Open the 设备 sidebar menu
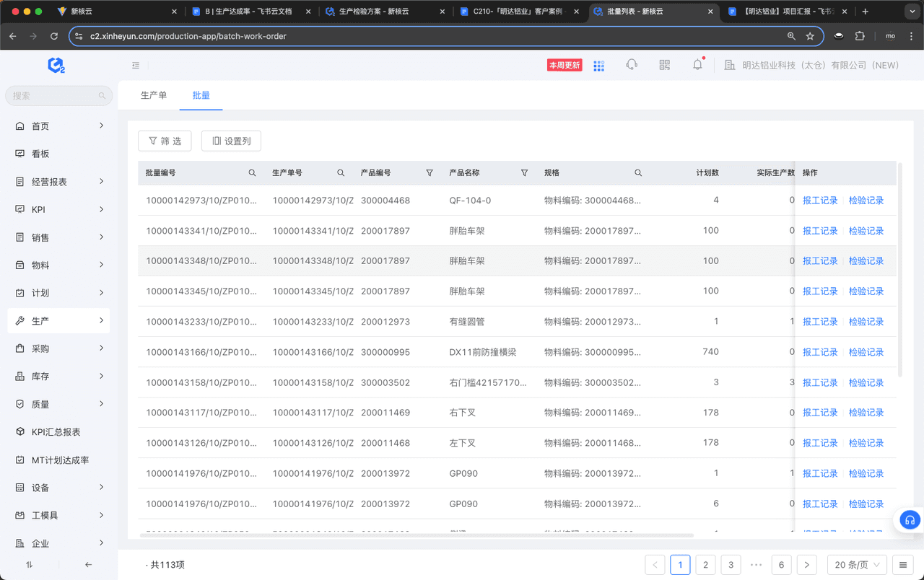The width and height of the screenshot is (924, 580). tap(58, 488)
